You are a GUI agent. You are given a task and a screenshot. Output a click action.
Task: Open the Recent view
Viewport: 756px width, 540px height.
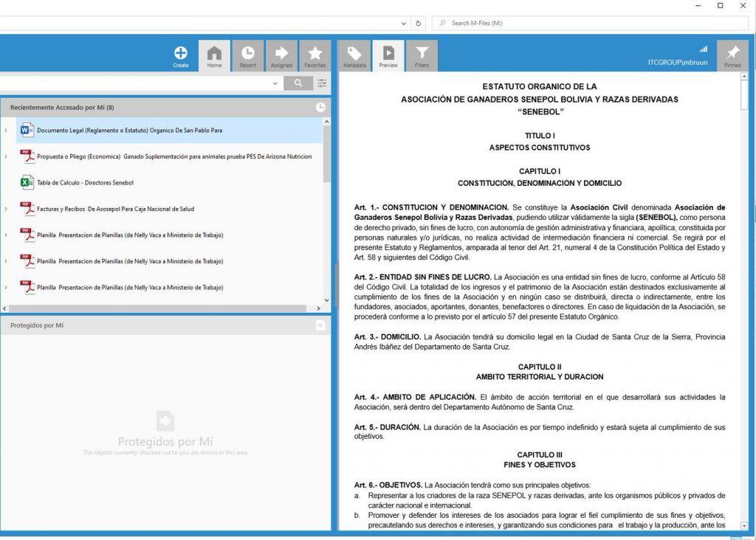[x=248, y=56]
